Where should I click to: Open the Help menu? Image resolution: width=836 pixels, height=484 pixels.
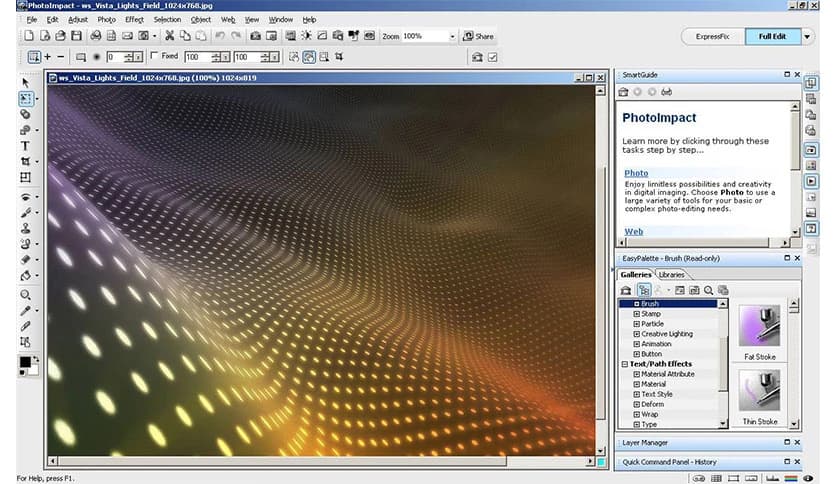click(309, 19)
